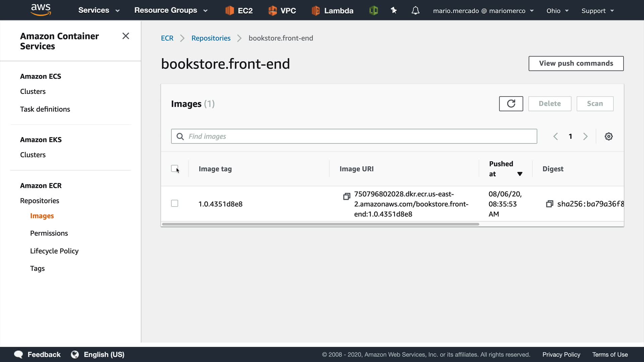Open Lifecycle Policy in the sidebar
This screenshot has height=362, width=644.
point(54,251)
